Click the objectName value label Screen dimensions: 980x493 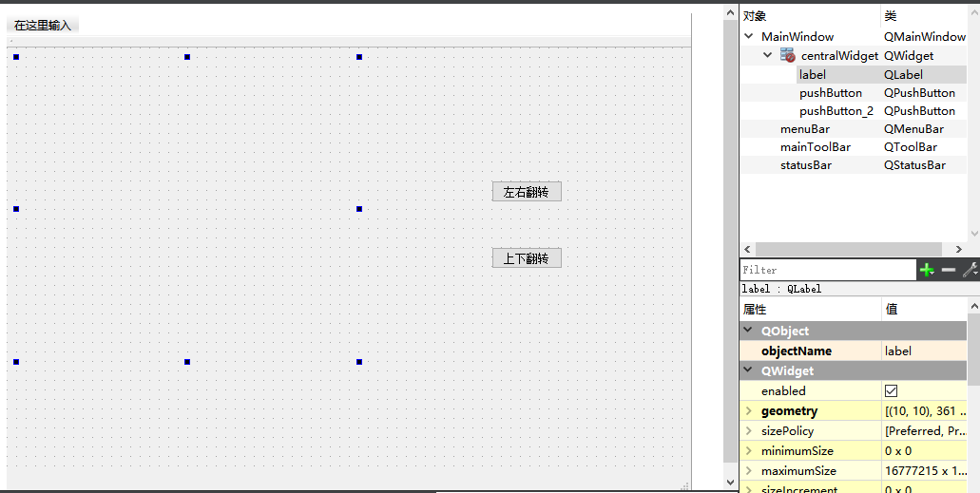pyautogui.click(x=898, y=351)
